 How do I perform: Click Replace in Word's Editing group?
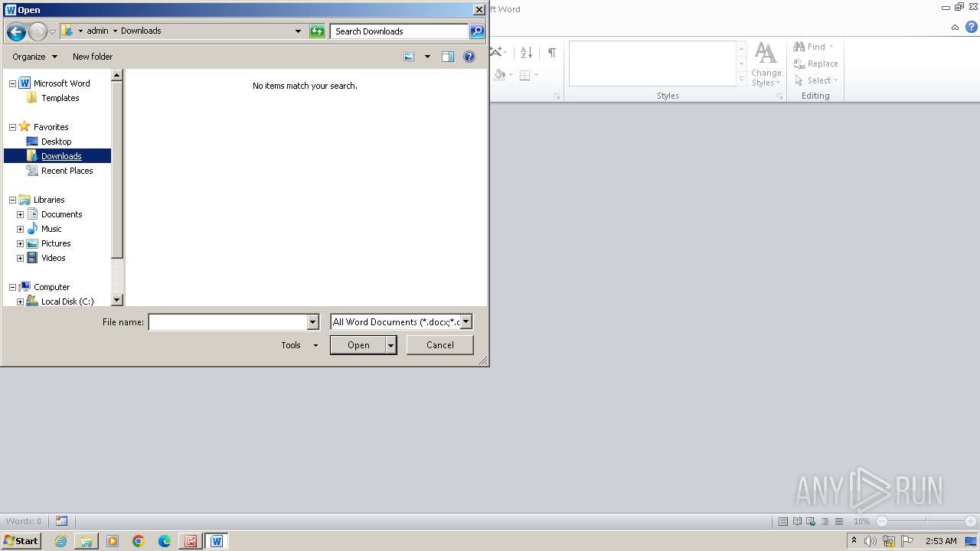click(816, 64)
